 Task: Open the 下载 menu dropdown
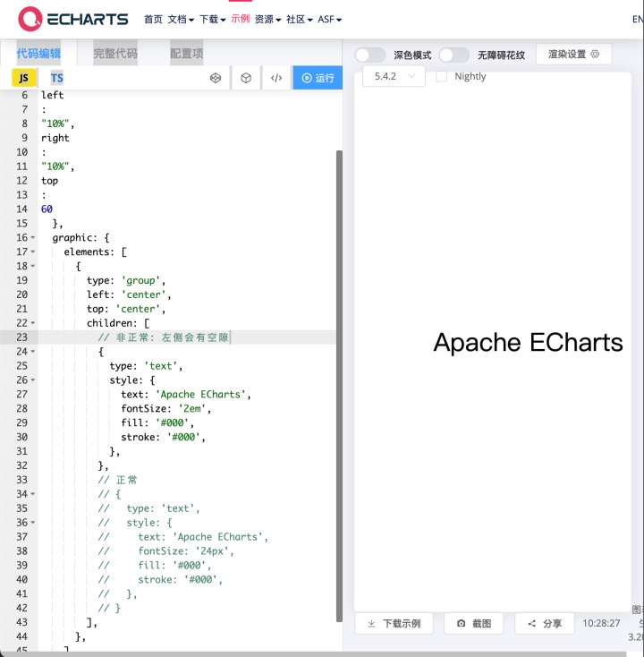coord(212,20)
